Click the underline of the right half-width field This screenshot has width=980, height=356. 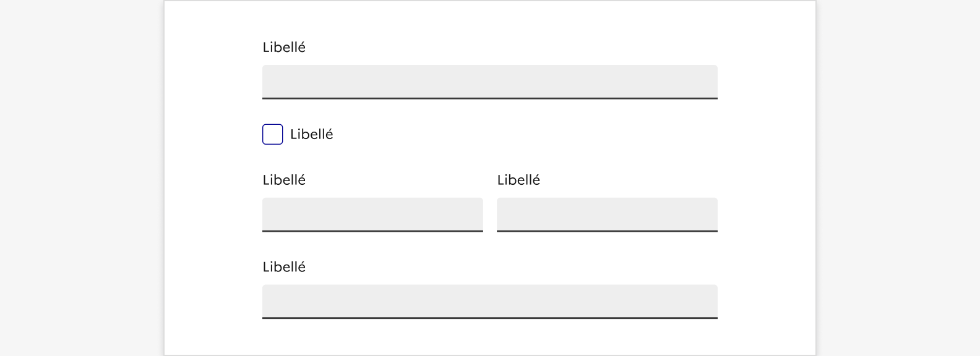pyautogui.click(x=607, y=231)
